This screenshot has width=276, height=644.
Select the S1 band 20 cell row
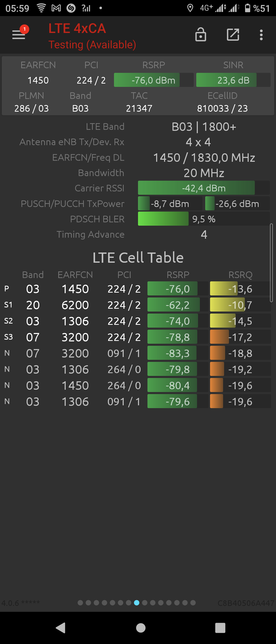click(137, 305)
